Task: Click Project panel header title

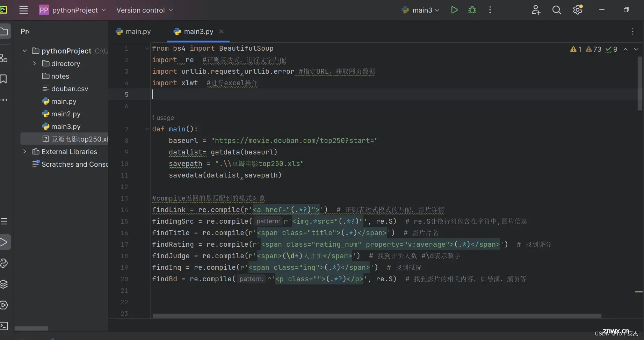Action: tap(25, 31)
